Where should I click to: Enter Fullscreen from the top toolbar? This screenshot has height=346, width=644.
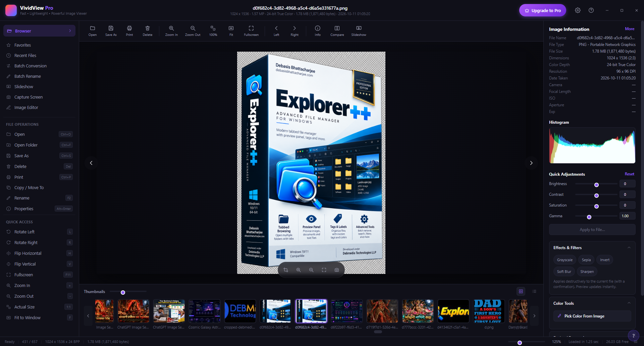251,31
